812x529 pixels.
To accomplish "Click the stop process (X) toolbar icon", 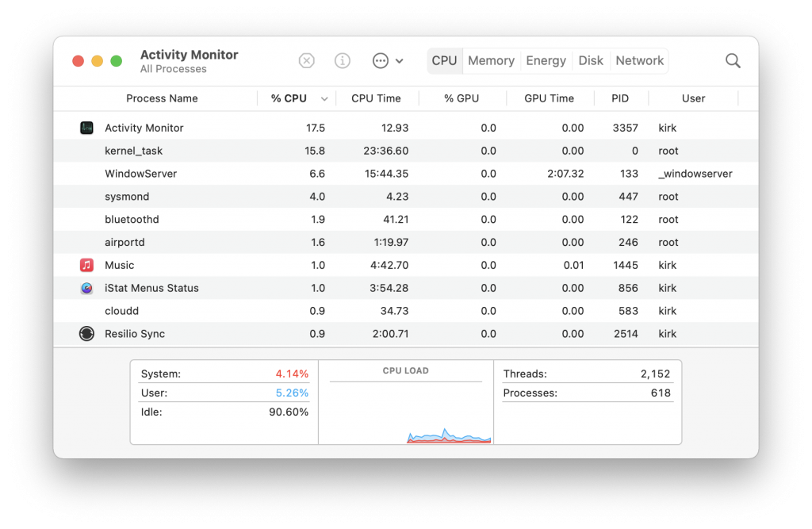I will tap(306, 60).
